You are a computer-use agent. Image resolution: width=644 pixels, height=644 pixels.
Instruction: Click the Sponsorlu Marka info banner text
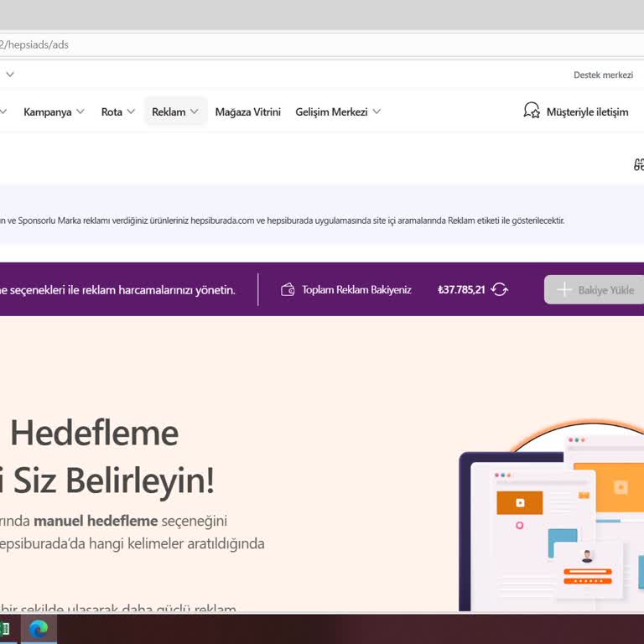tap(282, 221)
